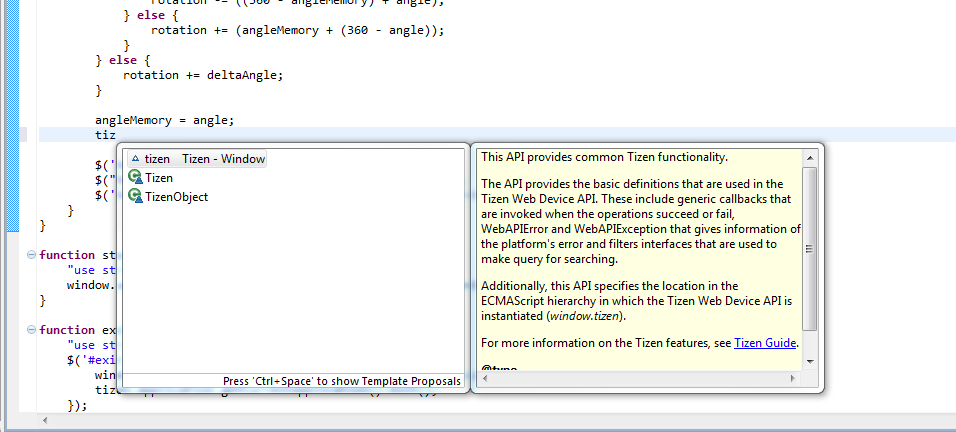Click the documentation popup's scroll up arrow

tap(810, 158)
